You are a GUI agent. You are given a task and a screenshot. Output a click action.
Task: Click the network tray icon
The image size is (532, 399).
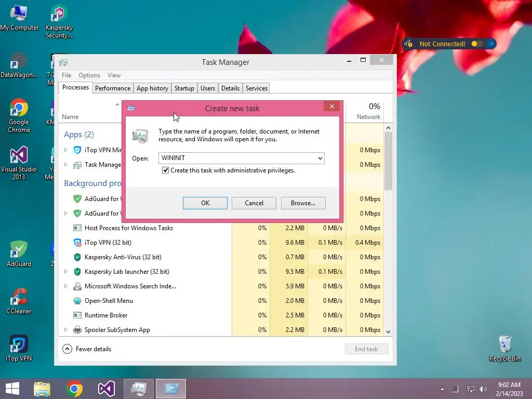470,389
